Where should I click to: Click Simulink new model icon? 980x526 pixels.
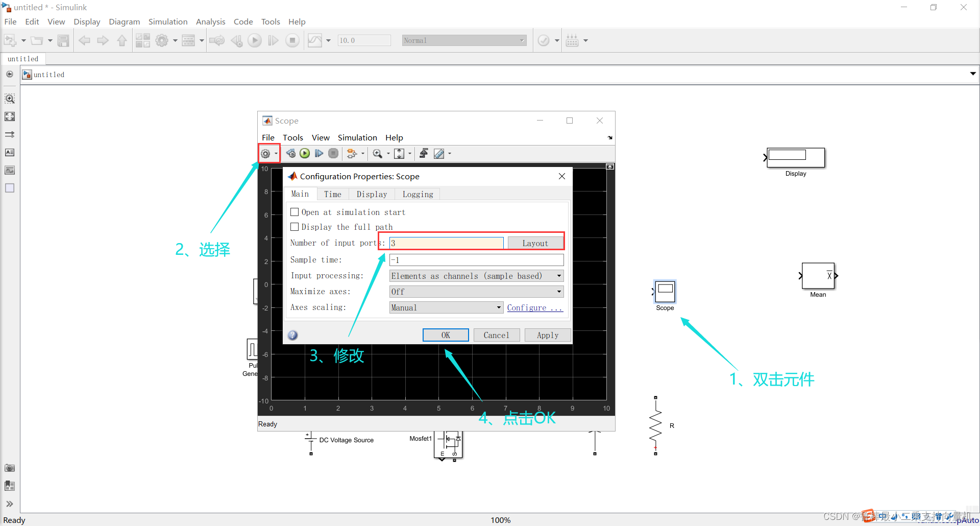(10, 40)
